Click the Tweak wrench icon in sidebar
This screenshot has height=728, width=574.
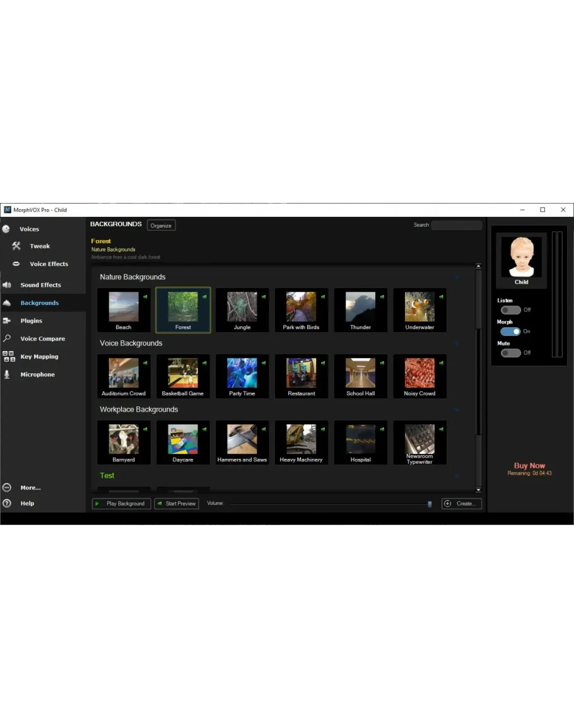point(16,246)
